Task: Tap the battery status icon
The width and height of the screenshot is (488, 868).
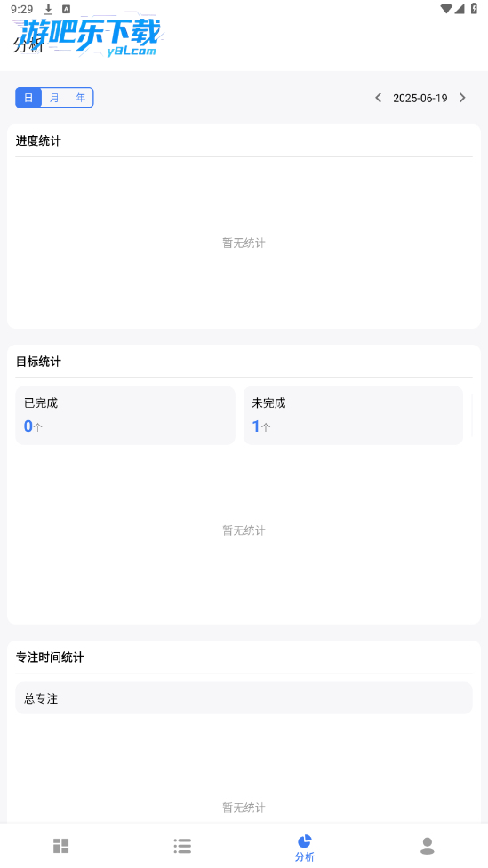Action: tap(474, 8)
